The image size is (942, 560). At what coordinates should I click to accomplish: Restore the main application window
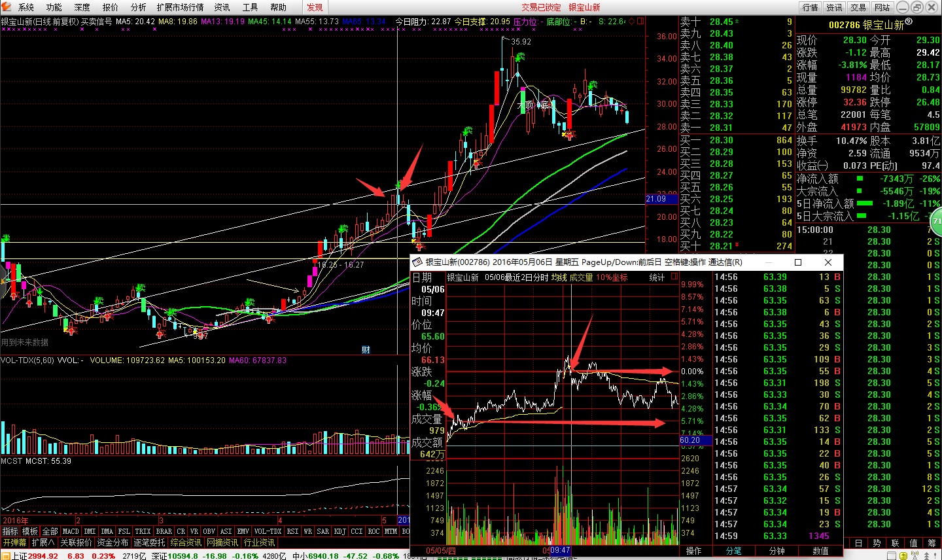[x=916, y=7]
